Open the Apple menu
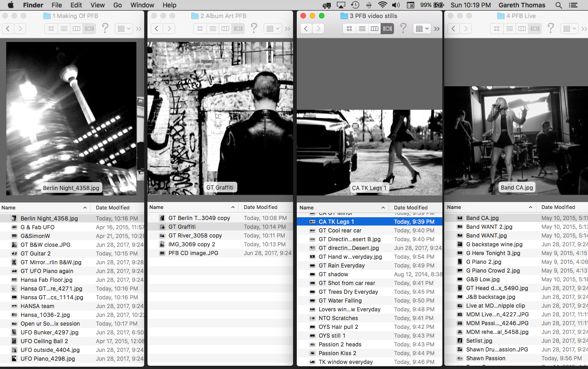Image resolution: width=588 pixels, height=369 pixels. click(11, 5)
